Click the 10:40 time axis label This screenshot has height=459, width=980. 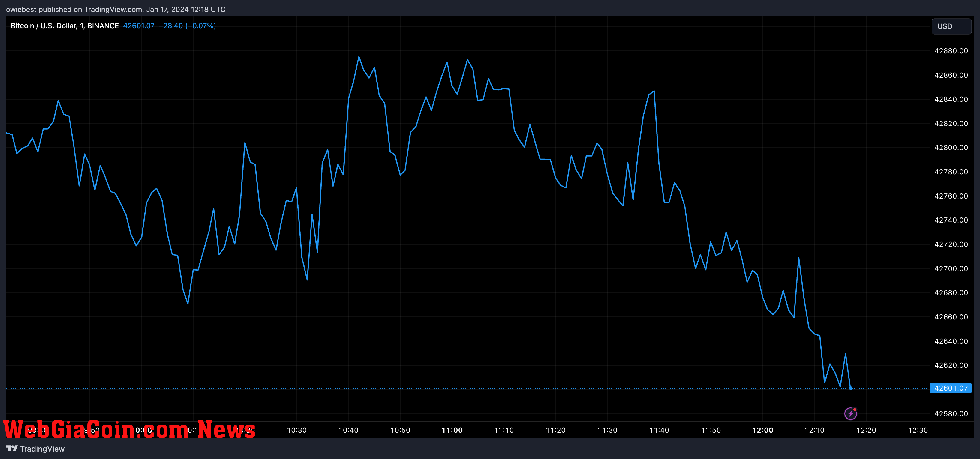pyautogui.click(x=348, y=430)
